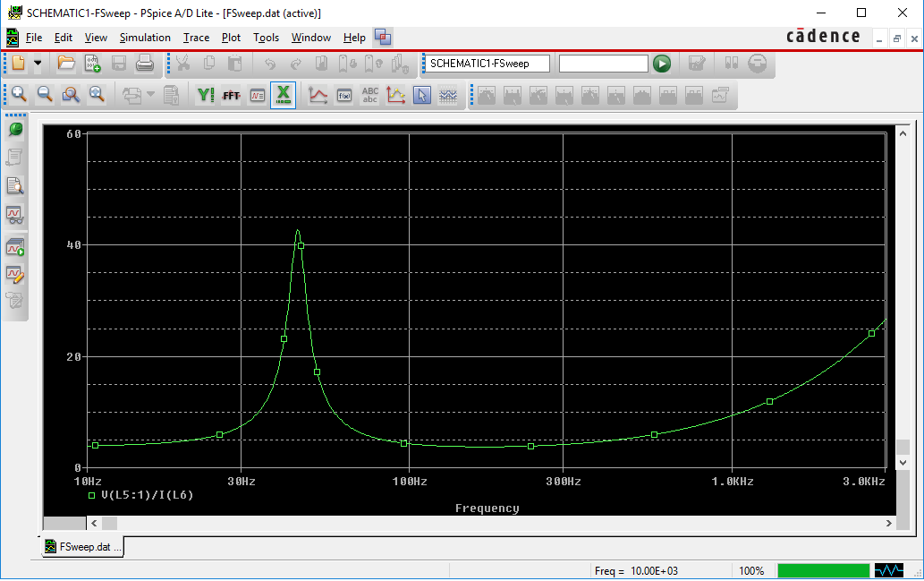Click the green circle icon in left sidebar
Image resolution: width=924 pixels, height=581 pixels.
pyautogui.click(x=15, y=129)
